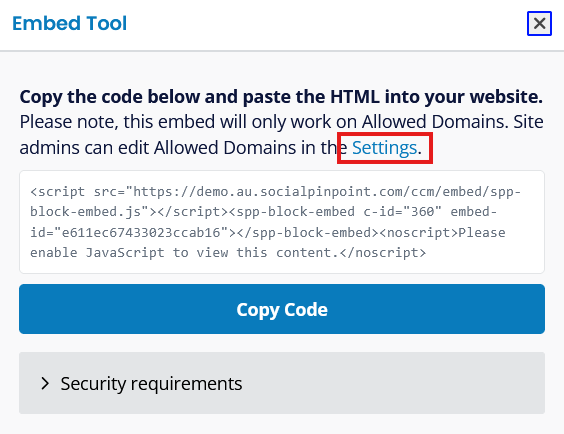Expand the Security requirements chevron arrow
The image size is (564, 434).
coord(45,383)
